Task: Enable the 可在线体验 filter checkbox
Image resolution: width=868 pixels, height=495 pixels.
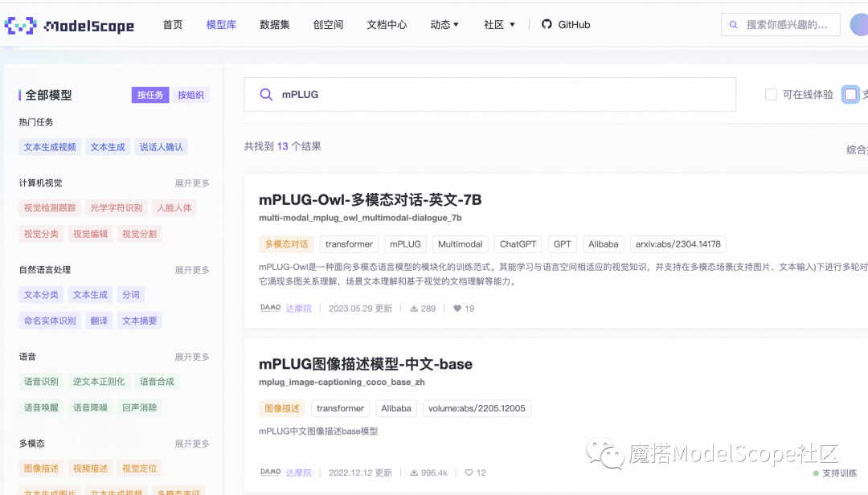Action: point(769,93)
